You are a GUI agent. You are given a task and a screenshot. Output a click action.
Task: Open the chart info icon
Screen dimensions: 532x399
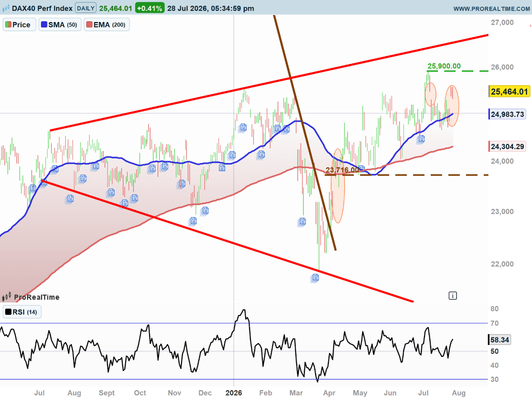453,296
